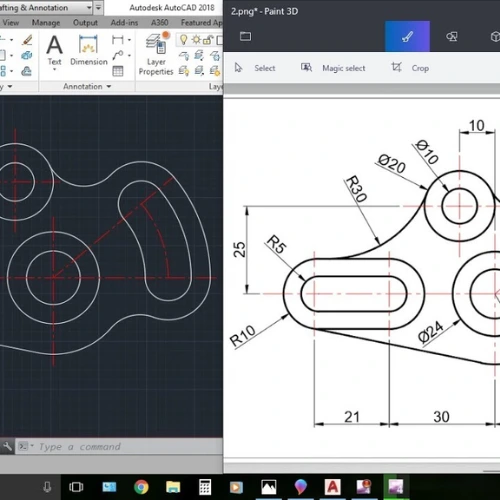
Task: Click the command line customize wrench icon
Action: (x=7, y=446)
